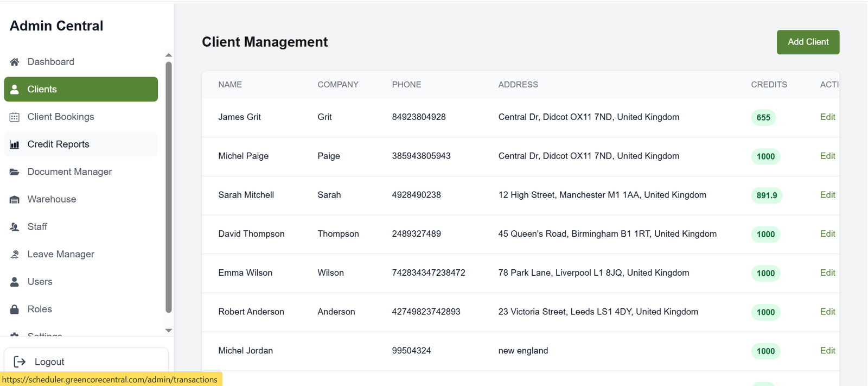This screenshot has width=868, height=386.
Task: Click the Dashboard home icon
Action: tap(15, 62)
